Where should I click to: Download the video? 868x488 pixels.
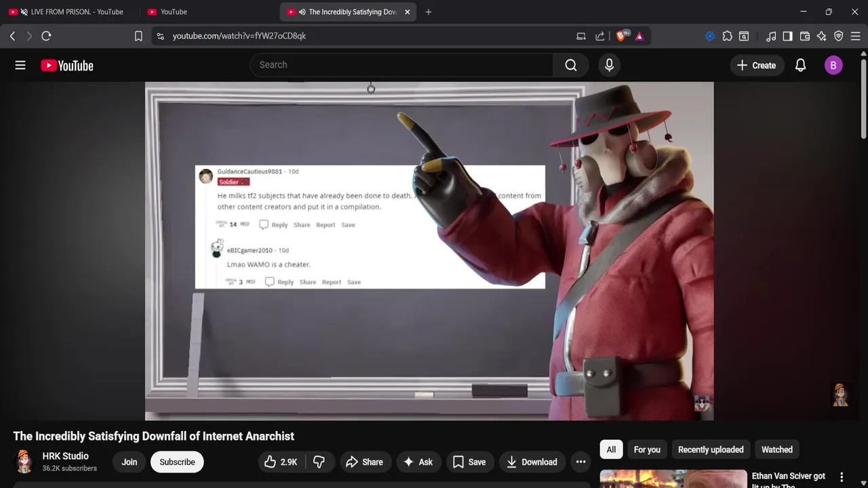click(x=533, y=462)
